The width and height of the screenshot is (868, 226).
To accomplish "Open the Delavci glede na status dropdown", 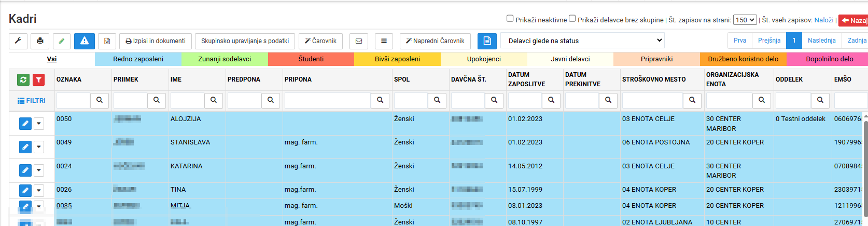I will pyautogui.click(x=582, y=41).
